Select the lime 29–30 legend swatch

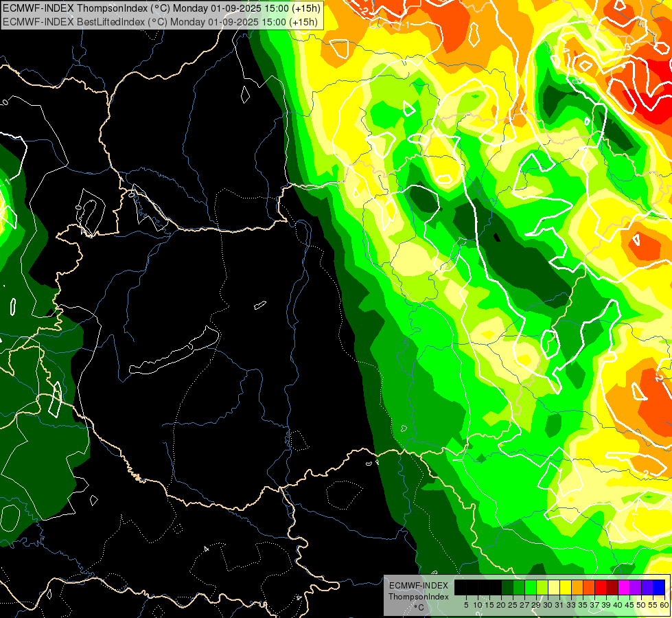pyautogui.click(x=542, y=587)
